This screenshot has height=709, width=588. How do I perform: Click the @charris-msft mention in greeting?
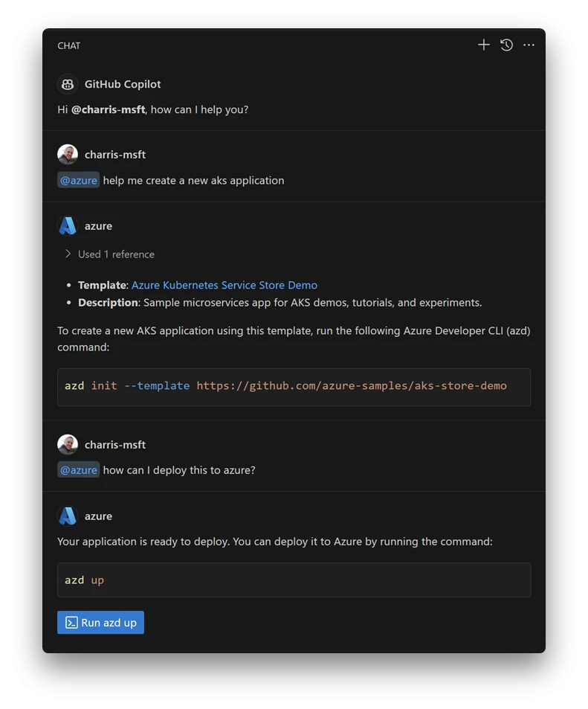coord(108,109)
